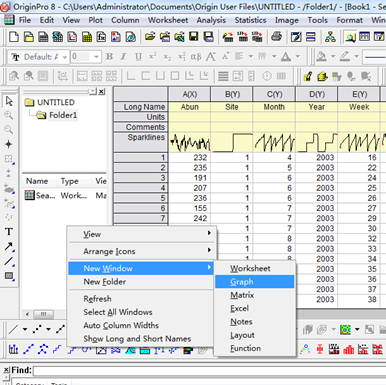Open the File menu

[x=25, y=20]
